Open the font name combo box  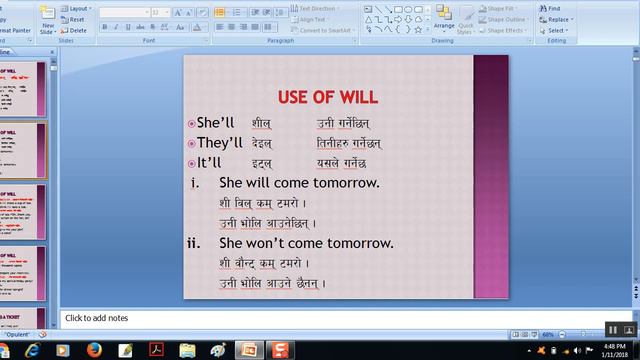click(124, 13)
